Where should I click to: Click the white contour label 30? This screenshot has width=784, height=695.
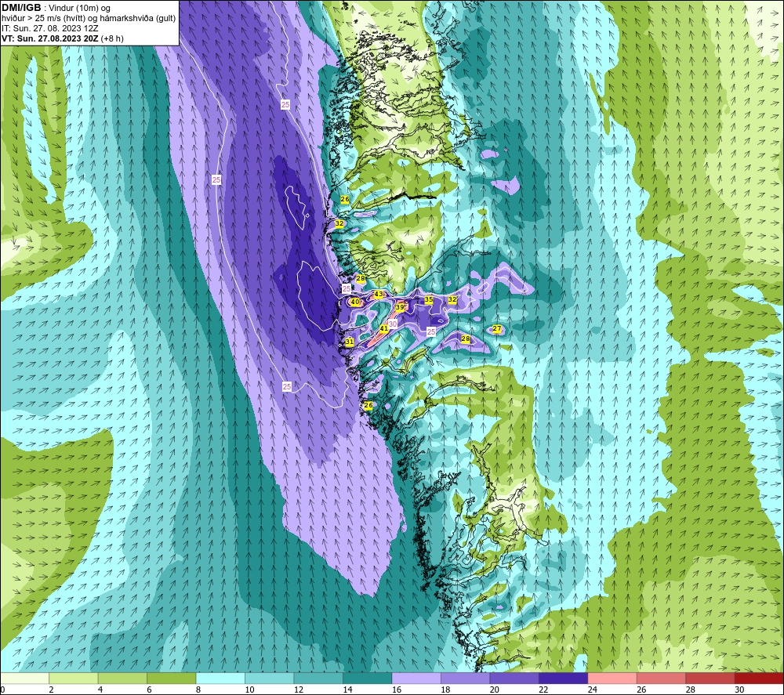[x=393, y=324]
